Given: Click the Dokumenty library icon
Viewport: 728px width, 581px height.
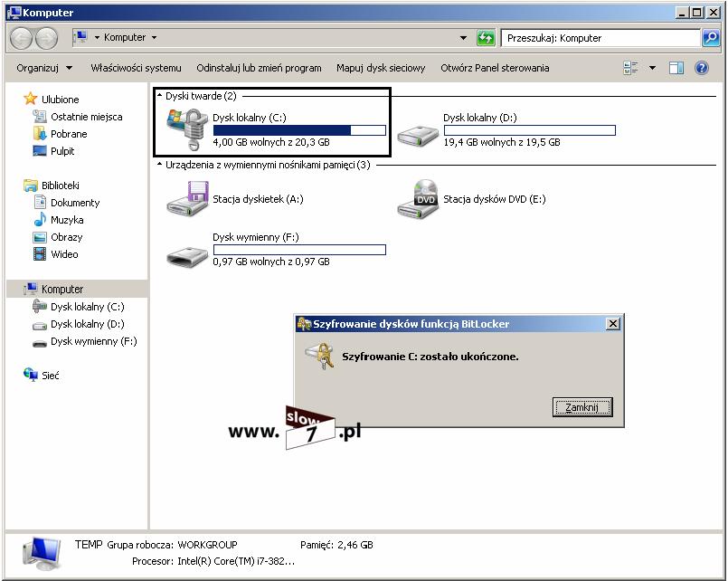Looking at the screenshot, I should coord(40,202).
